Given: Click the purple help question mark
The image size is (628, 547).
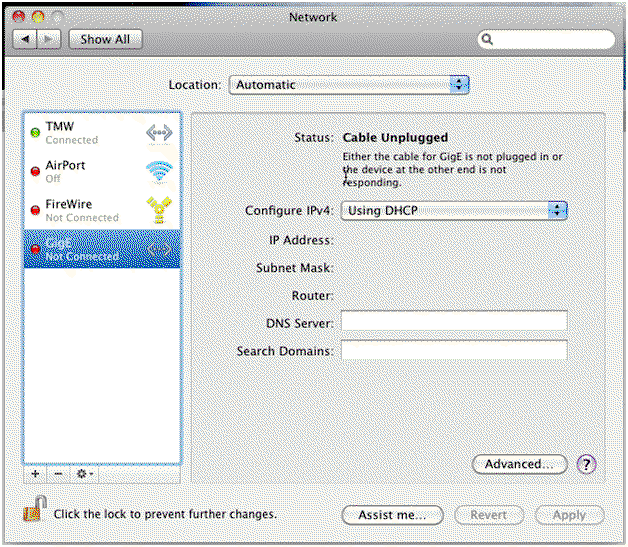Looking at the screenshot, I should pyautogui.click(x=586, y=465).
